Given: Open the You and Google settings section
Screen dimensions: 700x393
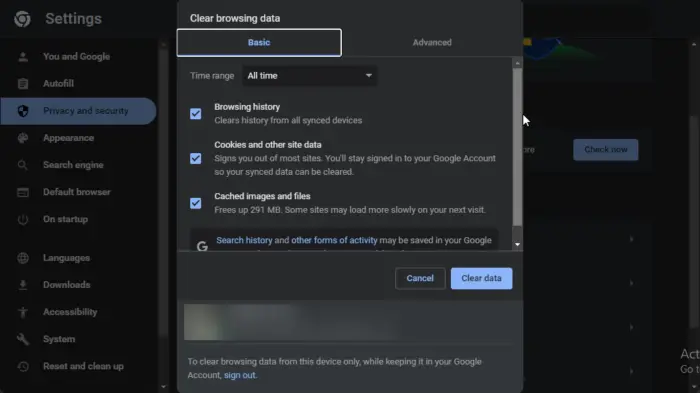Looking at the screenshot, I should click(79, 57).
